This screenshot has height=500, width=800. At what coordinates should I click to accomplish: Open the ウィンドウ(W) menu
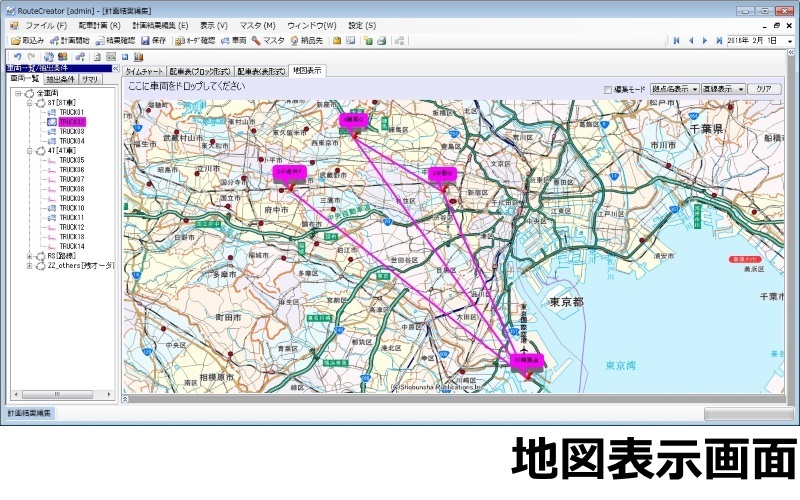point(312,26)
